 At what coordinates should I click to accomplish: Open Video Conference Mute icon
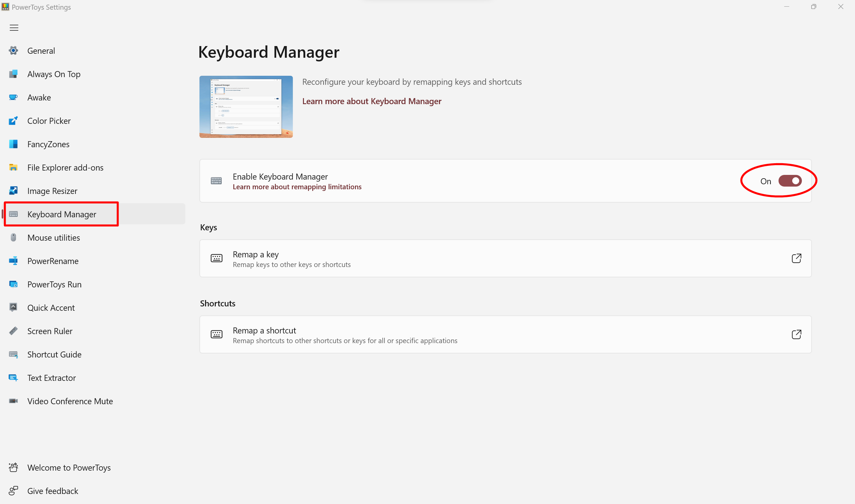(x=13, y=401)
